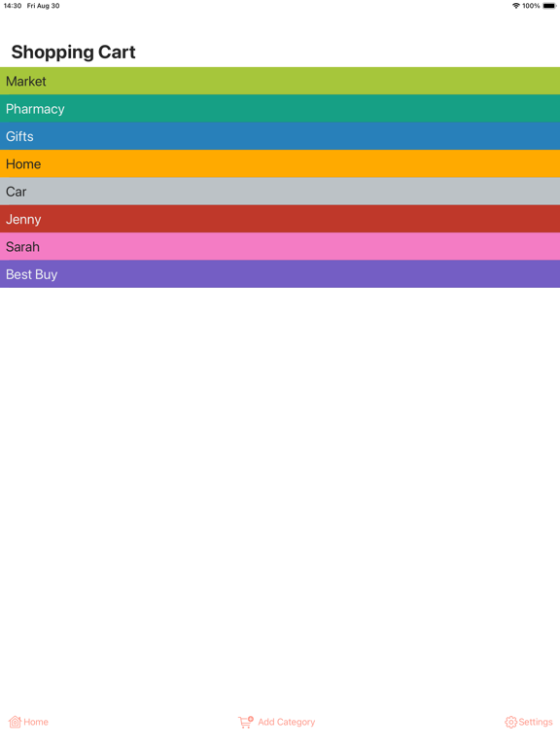
Task: Tap the 14:30 clock in status bar
Action: 13,6
